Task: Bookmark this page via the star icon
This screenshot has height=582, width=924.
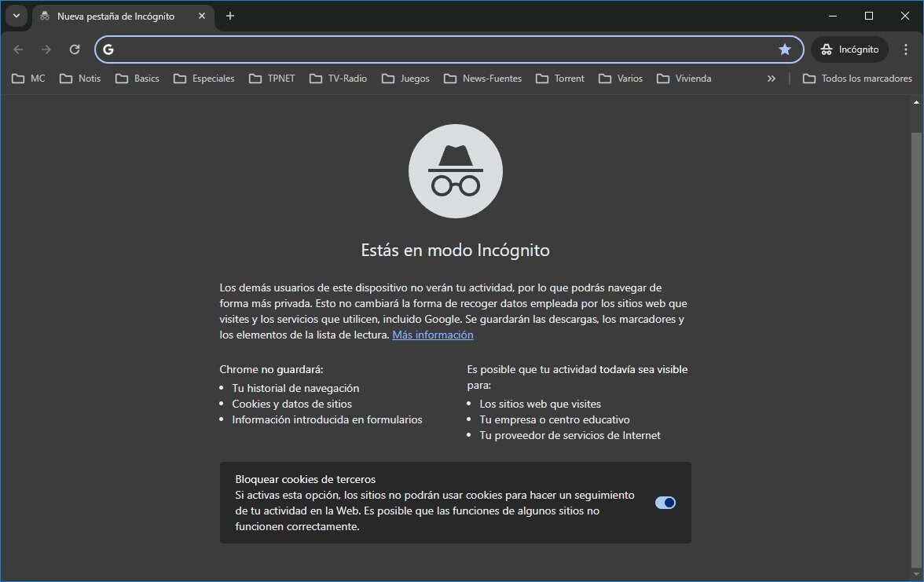Action: point(785,49)
